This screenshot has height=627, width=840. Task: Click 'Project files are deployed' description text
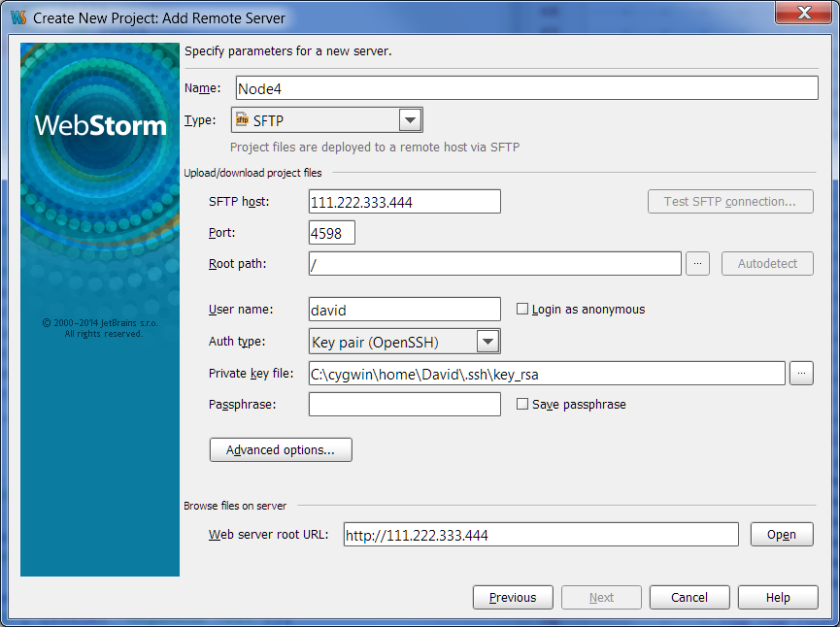tap(375, 147)
